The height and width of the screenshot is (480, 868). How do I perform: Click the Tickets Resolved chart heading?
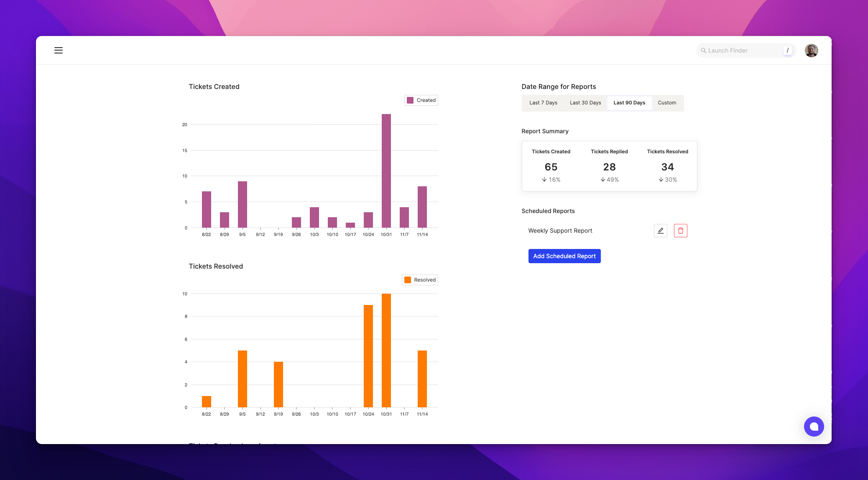(x=215, y=266)
